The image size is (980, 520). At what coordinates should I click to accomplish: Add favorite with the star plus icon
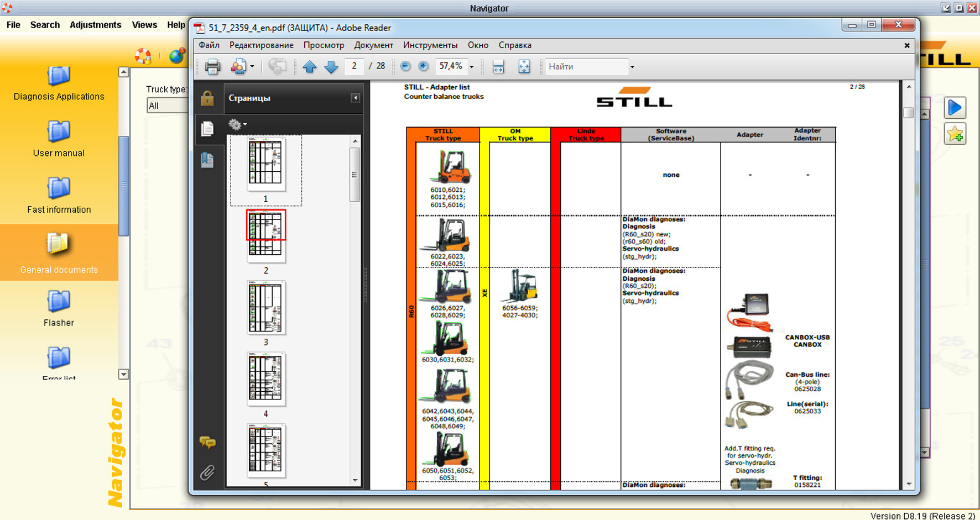tap(955, 134)
